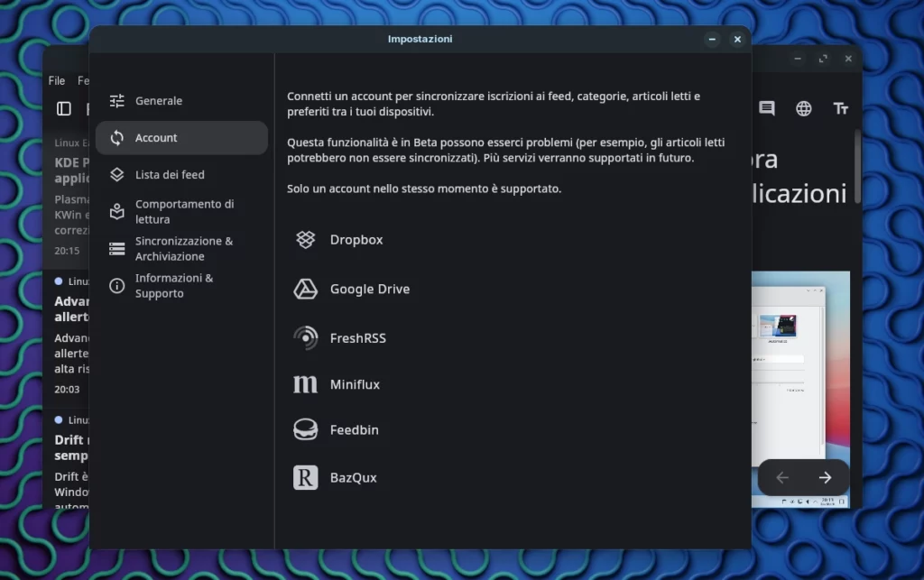924x580 pixels.
Task: Click the info circle icon
Action: [x=116, y=286]
